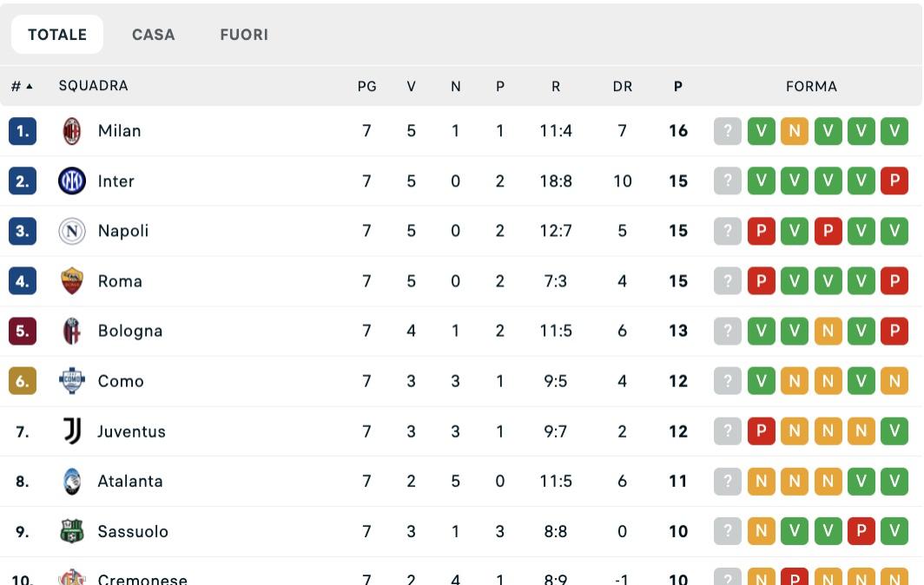Viewport: 924px width, 585px height.
Task: Click Milan's orange N form badge
Action: 795,131
